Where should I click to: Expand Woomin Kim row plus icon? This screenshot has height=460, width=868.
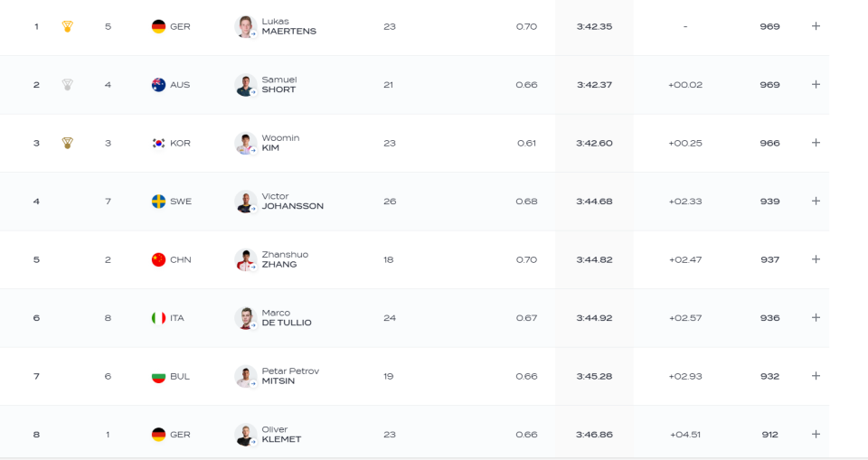[x=816, y=142]
